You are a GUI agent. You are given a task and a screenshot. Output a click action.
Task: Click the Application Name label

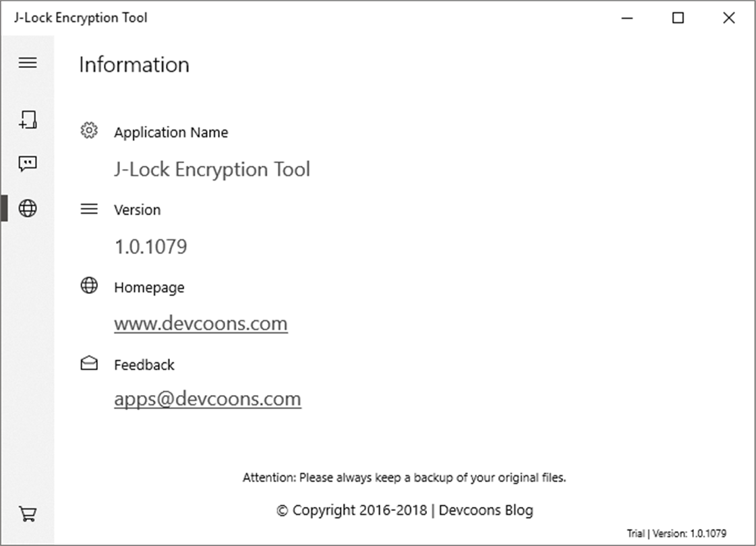coord(171,133)
